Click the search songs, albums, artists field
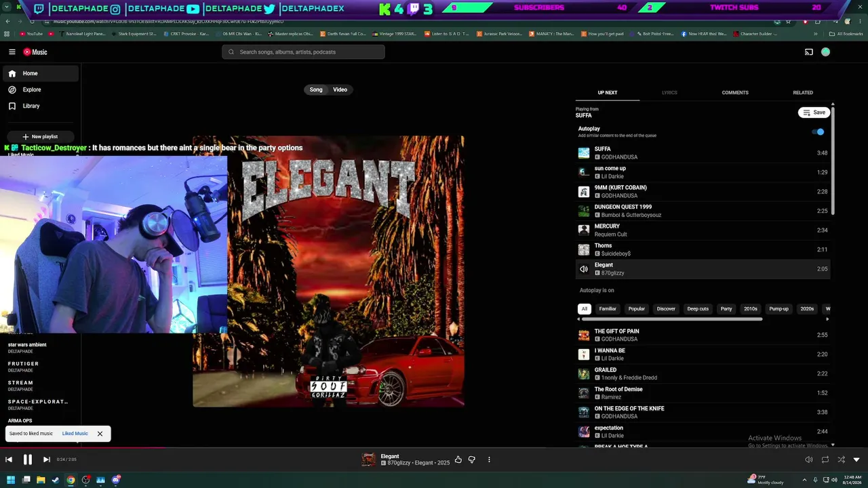 pyautogui.click(x=303, y=52)
